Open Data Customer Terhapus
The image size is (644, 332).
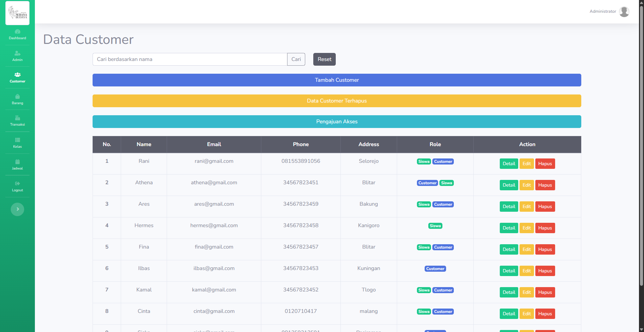[337, 101]
